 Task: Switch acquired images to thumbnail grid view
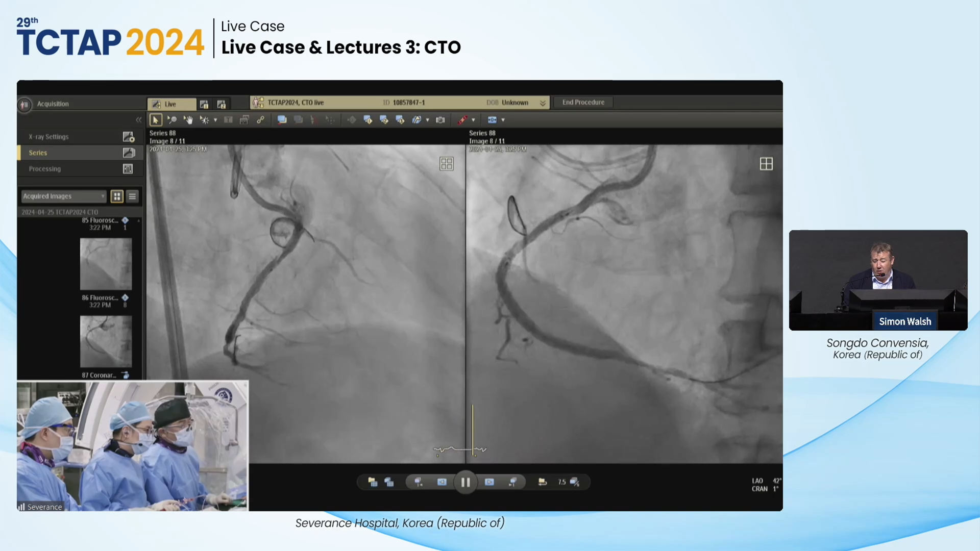117,196
